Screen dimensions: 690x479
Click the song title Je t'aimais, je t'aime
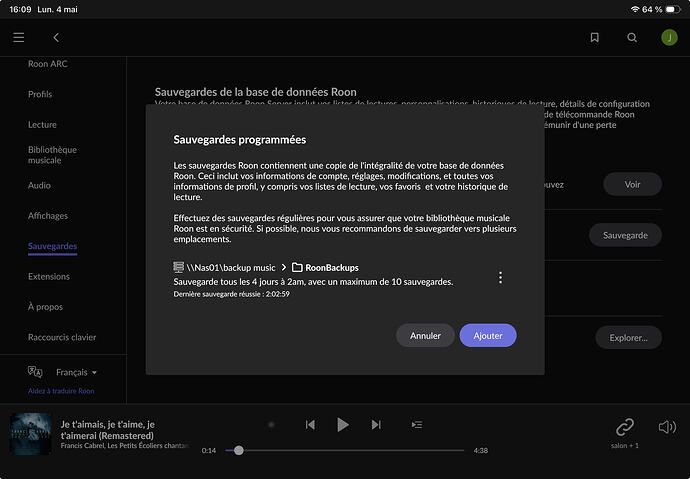coord(108,430)
